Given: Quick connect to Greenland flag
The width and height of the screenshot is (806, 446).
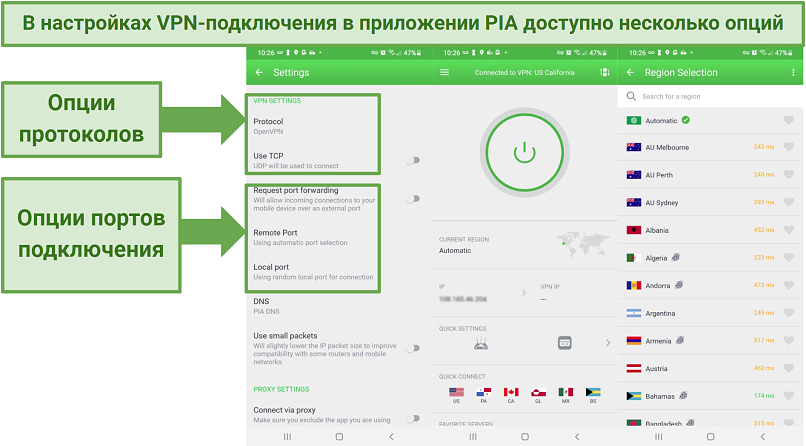Looking at the screenshot, I should coord(538,393).
